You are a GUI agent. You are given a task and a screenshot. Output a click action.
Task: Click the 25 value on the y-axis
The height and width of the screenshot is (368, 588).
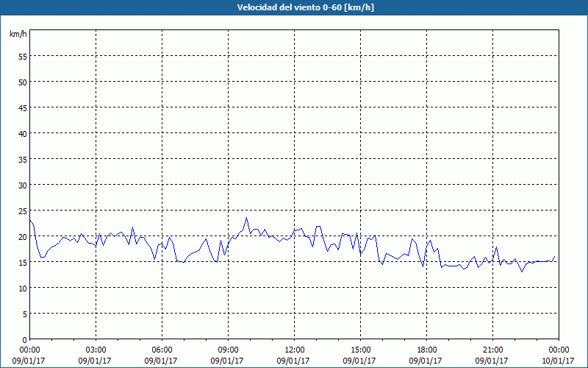23,210
